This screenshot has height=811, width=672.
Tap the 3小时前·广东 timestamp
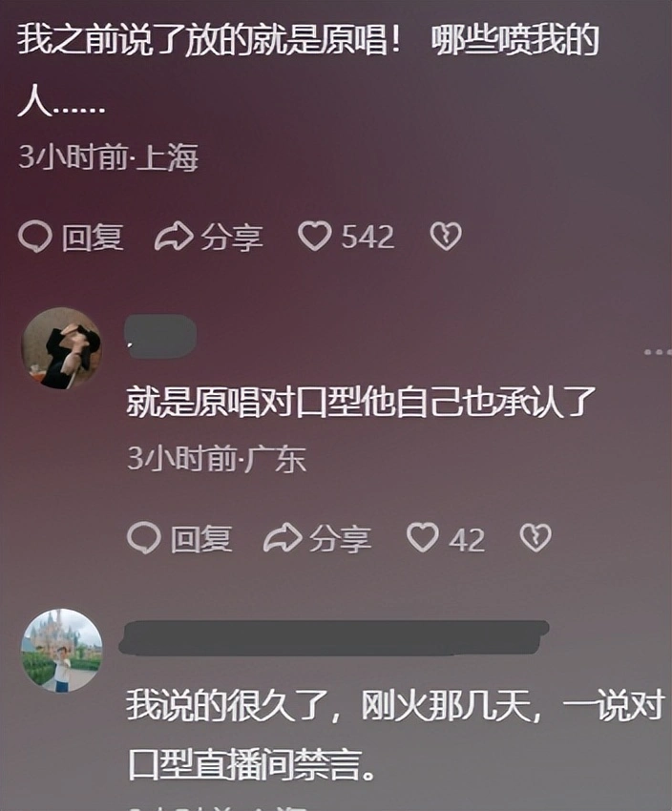click(x=217, y=458)
